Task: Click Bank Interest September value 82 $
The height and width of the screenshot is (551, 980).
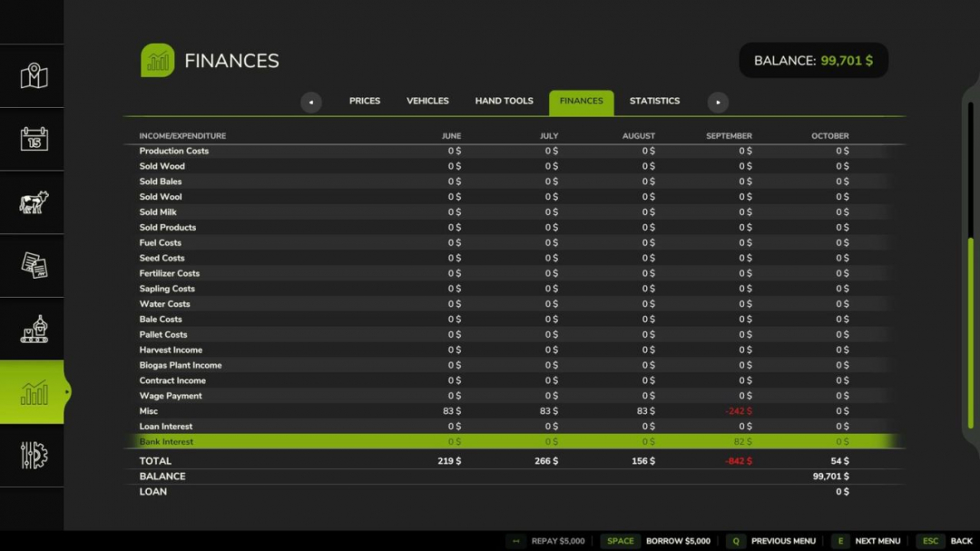Action: click(x=742, y=441)
